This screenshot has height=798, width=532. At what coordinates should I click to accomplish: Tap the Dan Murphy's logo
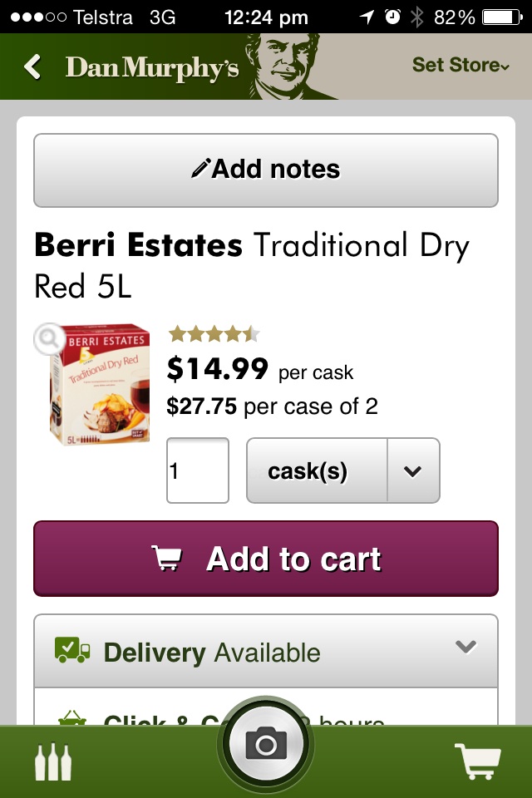(152, 67)
